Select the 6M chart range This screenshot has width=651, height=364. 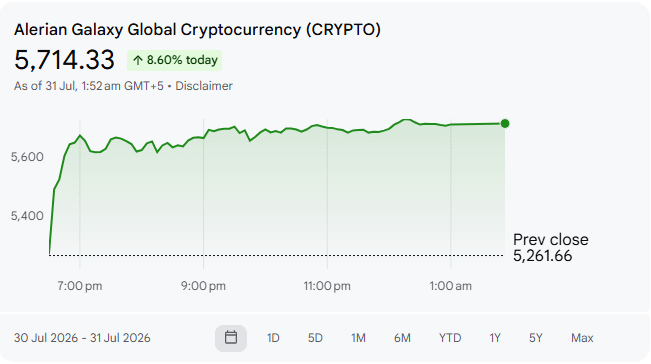(402, 338)
